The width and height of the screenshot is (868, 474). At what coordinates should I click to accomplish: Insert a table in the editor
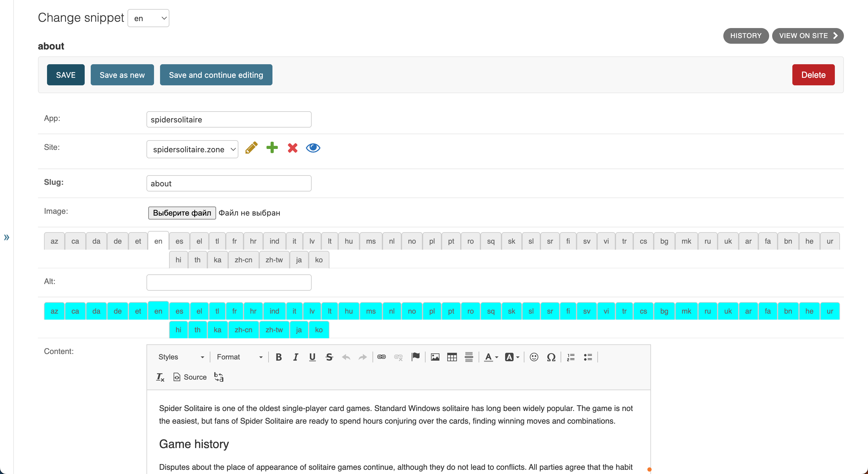point(451,357)
